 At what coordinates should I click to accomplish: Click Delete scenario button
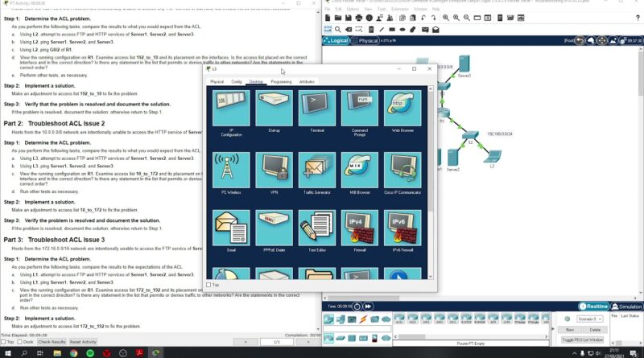click(595, 330)
